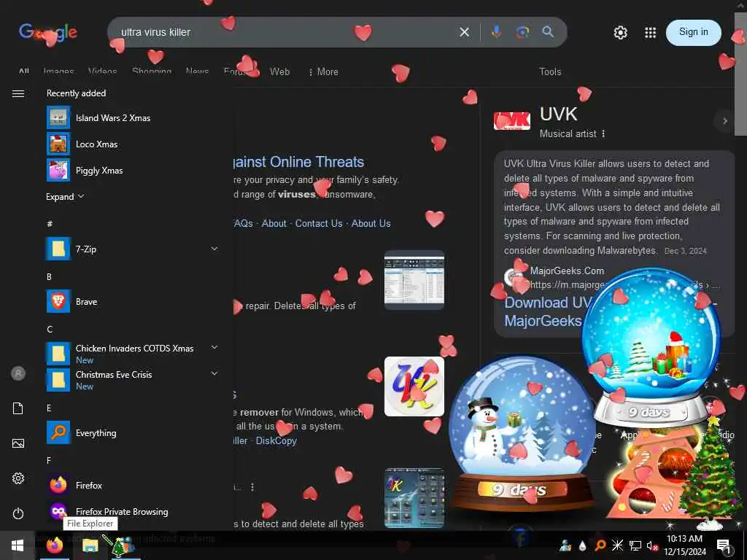This screenshot has width=747, height=560.
Task: Click the water droplet tray icon
Action: pos(582,545)
